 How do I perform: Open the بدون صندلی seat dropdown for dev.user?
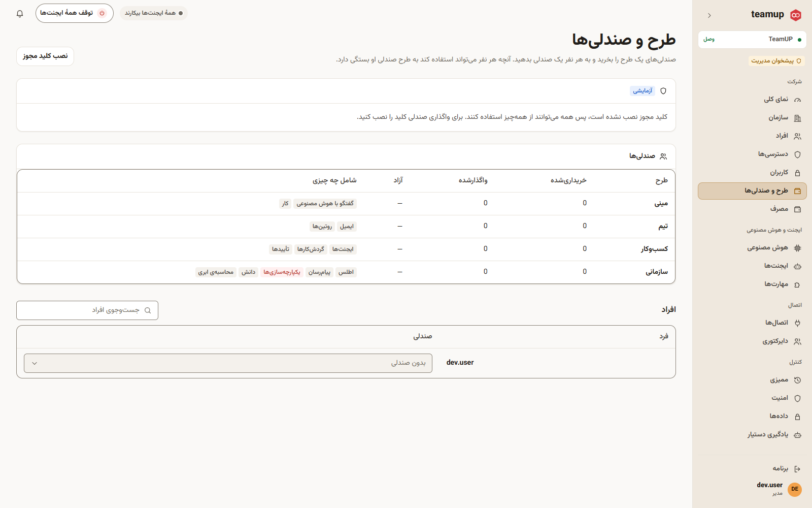(228, 363)
